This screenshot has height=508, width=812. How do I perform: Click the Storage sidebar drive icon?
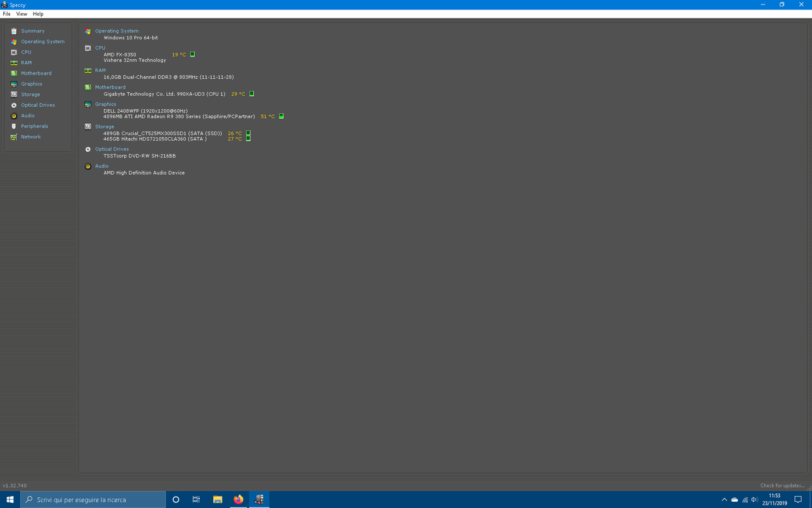click(14, 95)
